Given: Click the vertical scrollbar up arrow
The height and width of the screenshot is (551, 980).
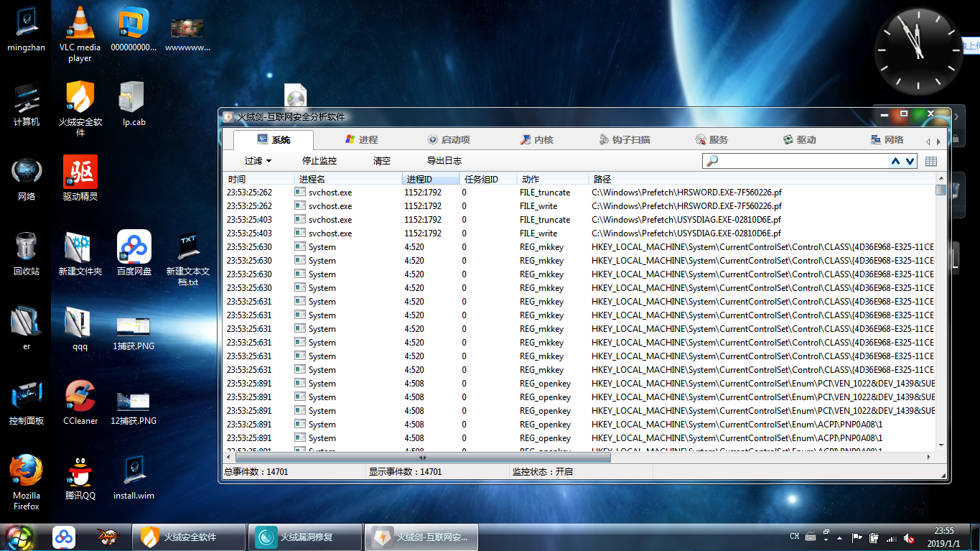Looking at the screenshot, I should coord(941,177).
